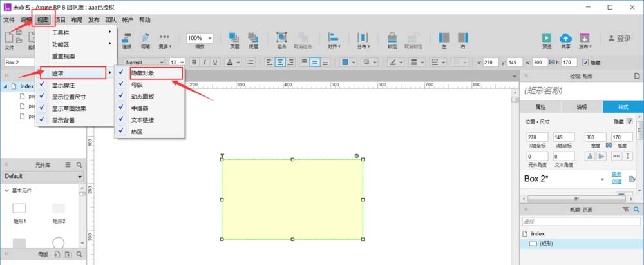Viewport: 644px width, 265px height.
Task: Click the 底层 send-to-back icon
Action: (253, 37)
